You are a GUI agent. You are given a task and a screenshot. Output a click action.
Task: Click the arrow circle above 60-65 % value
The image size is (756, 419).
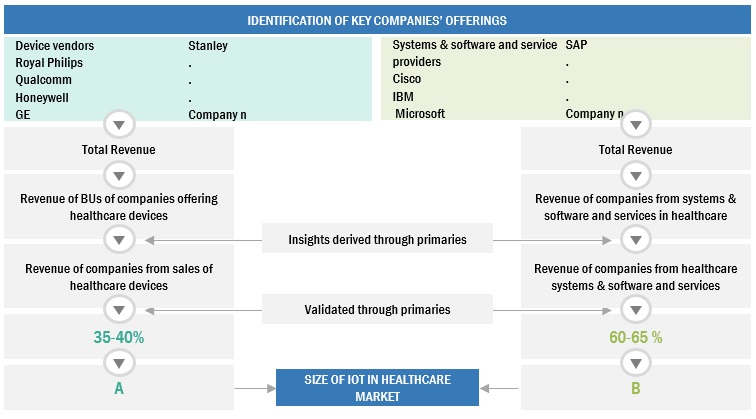[x=635, y=309]
